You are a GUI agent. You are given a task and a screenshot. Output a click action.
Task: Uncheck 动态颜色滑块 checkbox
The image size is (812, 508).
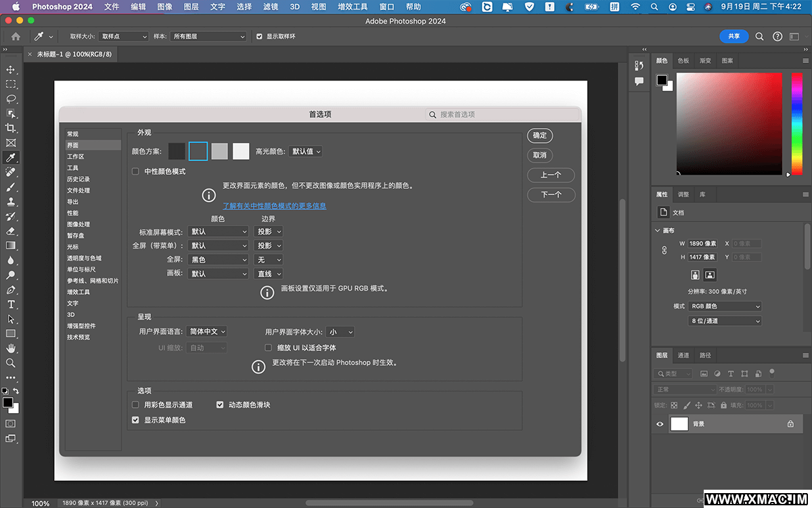220,404
